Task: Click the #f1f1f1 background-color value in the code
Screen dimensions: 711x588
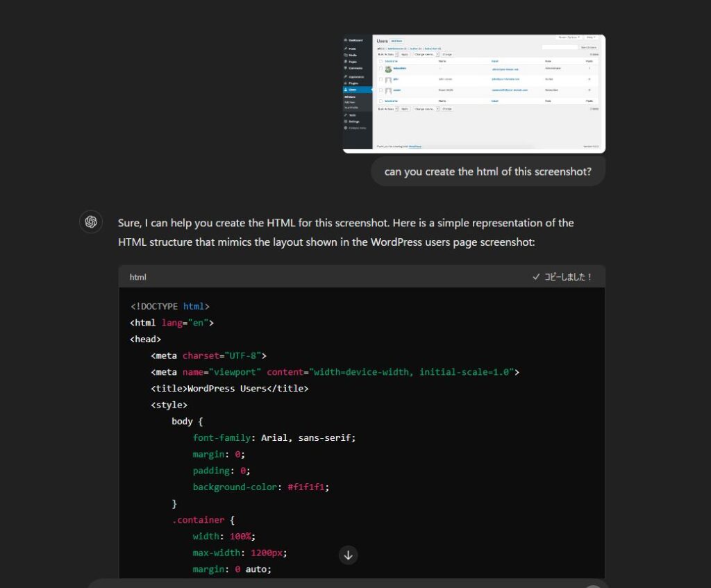Action: tap(308, 487)
